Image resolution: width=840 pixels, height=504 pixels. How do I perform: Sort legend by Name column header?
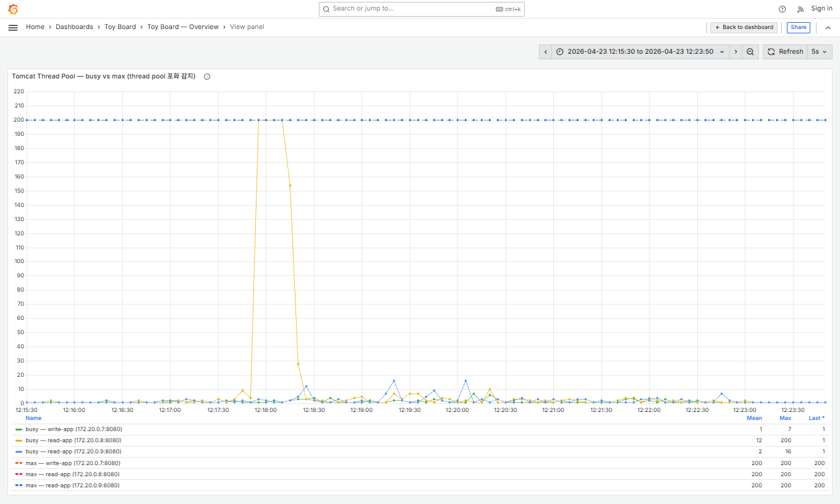[x=33, y=418]
